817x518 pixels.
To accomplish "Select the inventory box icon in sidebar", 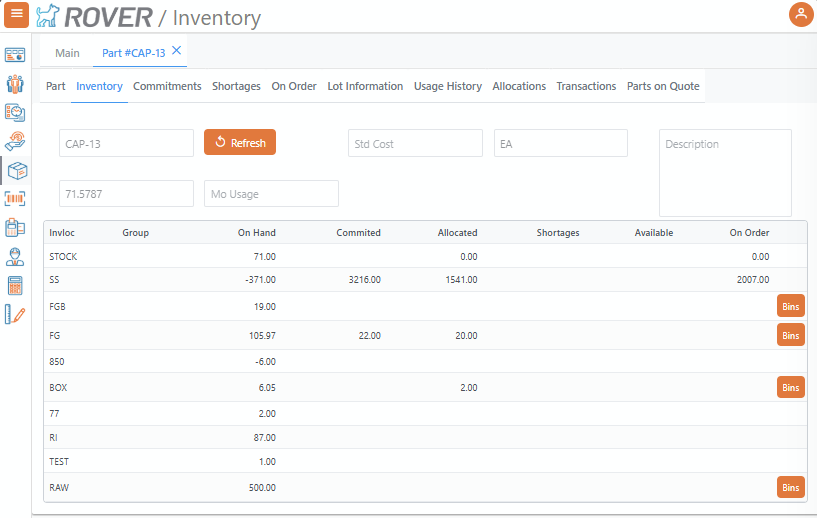I will (x=17, y=170).
